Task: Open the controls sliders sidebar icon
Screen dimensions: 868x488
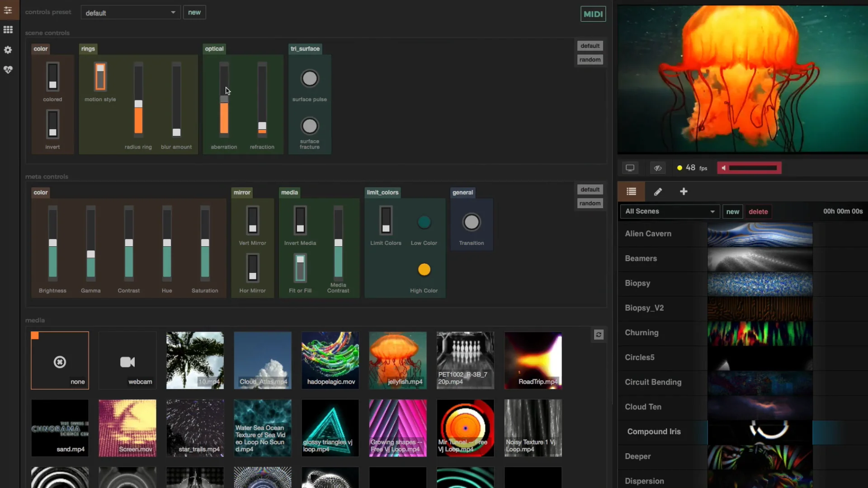Action: coord(8,10)
